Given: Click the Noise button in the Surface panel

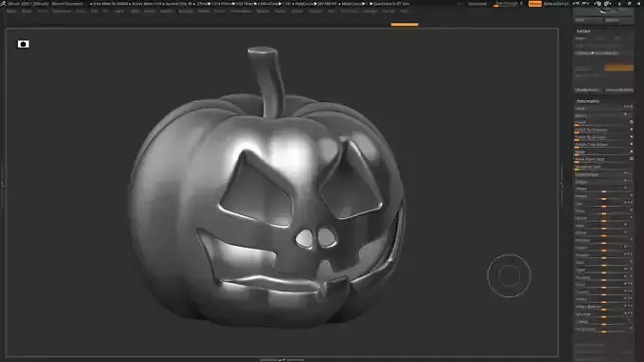Looking at the screenshot, I should [580, 38].
